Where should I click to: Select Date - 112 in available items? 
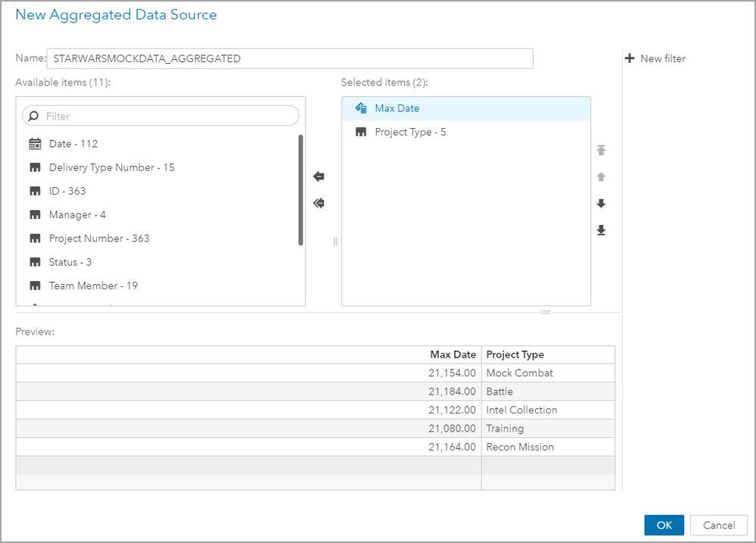point(73,144)
